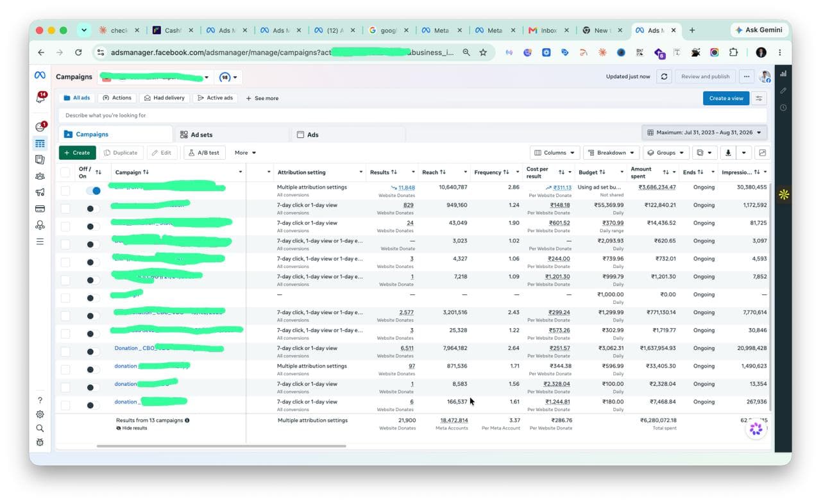
Task: Open the account score 98 dropdown
Action: (228, 77)
